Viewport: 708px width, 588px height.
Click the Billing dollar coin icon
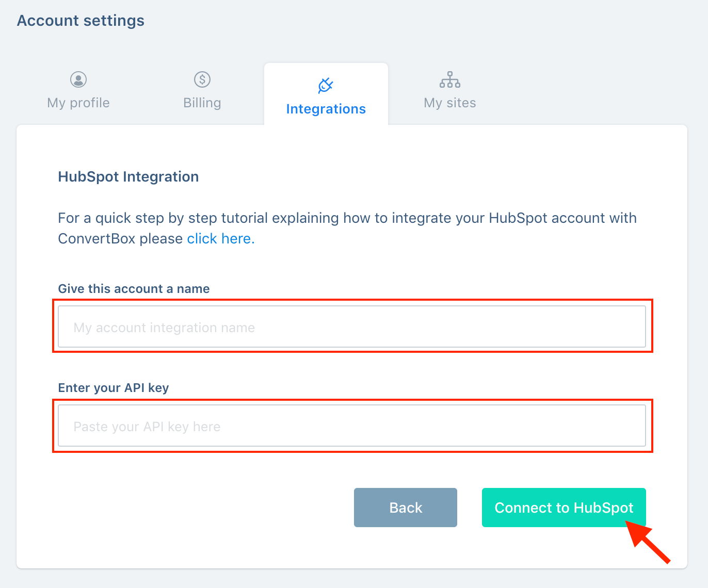pyautogui.click(x=202, y=79)
